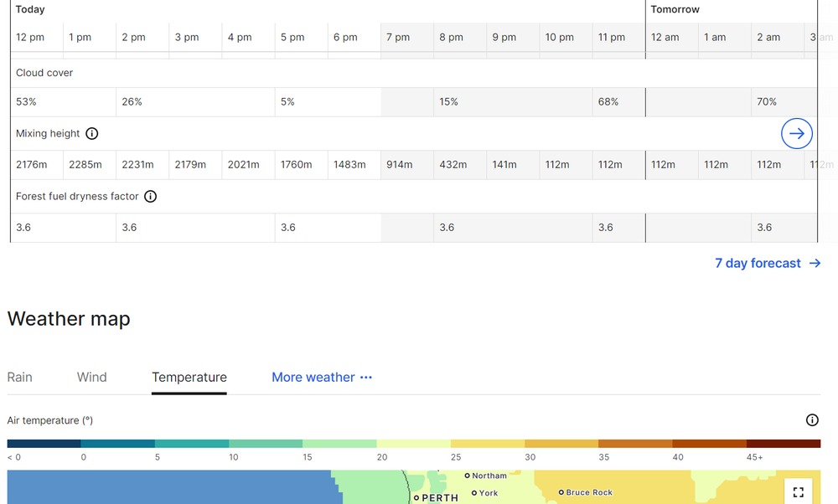The width and height of the screenshot is (838, 504).
Task: Click the 68% cloud cover cell
Action: coord(608,102)
